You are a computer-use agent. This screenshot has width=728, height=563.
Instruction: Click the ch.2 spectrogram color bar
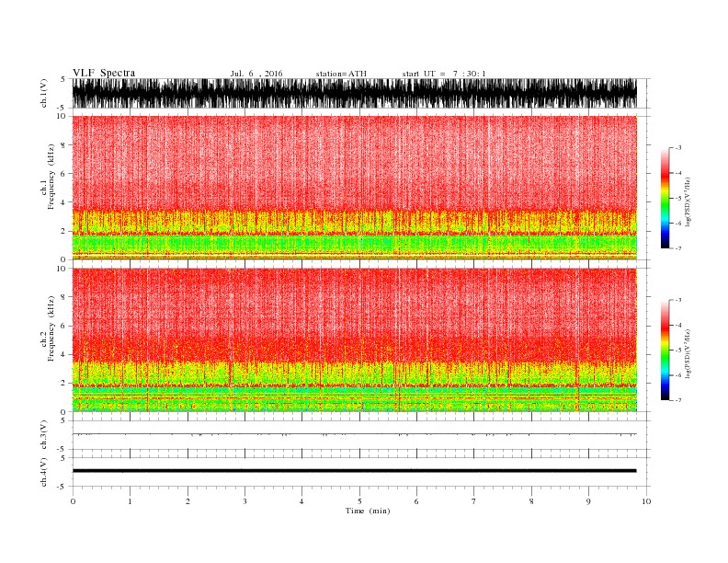(x=665, y=350)
